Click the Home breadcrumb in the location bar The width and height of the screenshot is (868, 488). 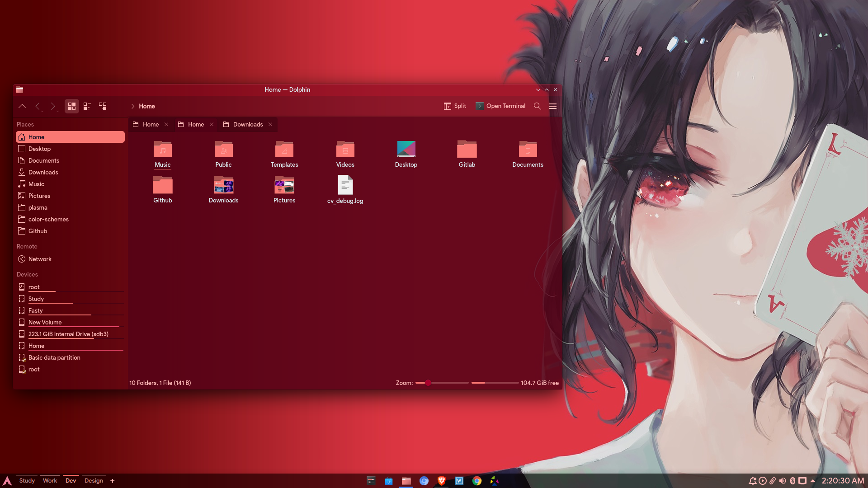tap(147, 106)
